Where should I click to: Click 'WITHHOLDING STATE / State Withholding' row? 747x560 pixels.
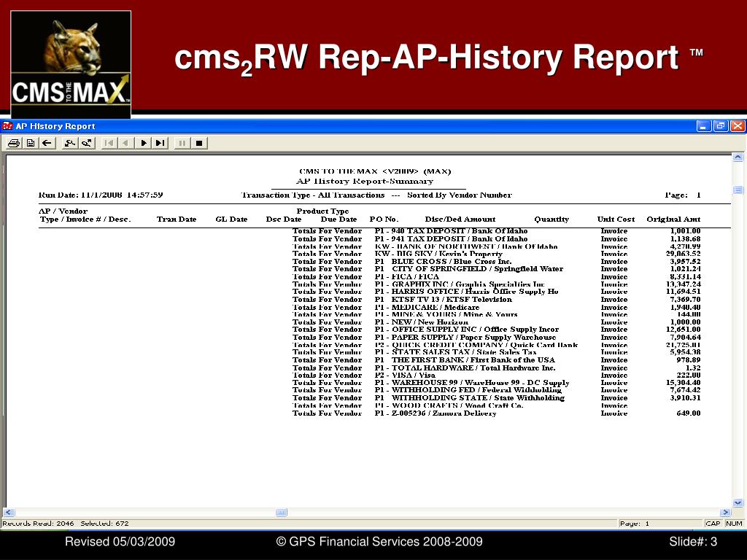(x=496, y=397)
